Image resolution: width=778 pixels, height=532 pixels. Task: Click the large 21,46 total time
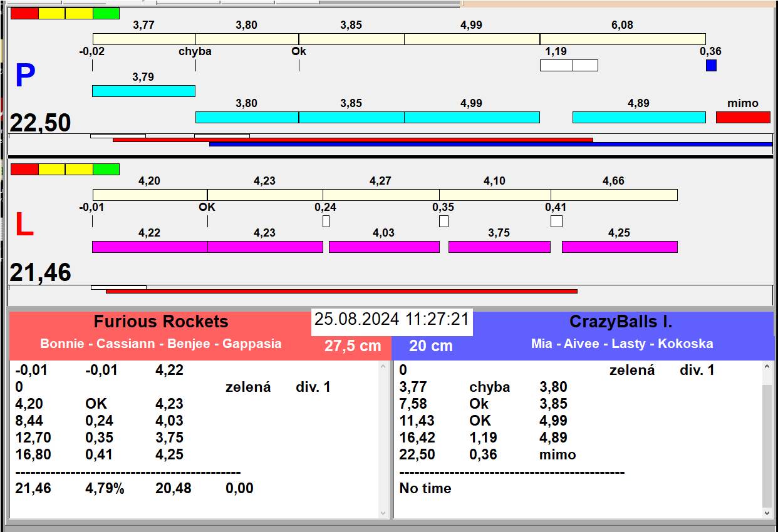tap(40, 273)
